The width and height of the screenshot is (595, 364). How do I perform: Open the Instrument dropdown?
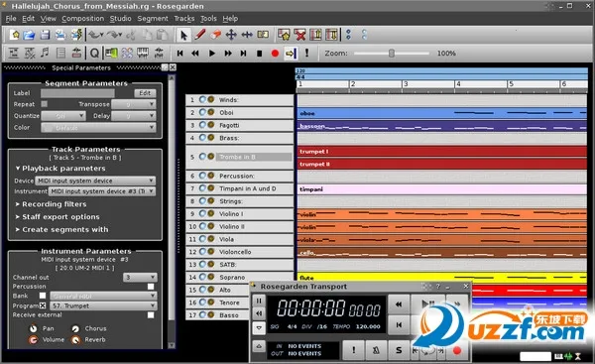[x=102, y=191]
